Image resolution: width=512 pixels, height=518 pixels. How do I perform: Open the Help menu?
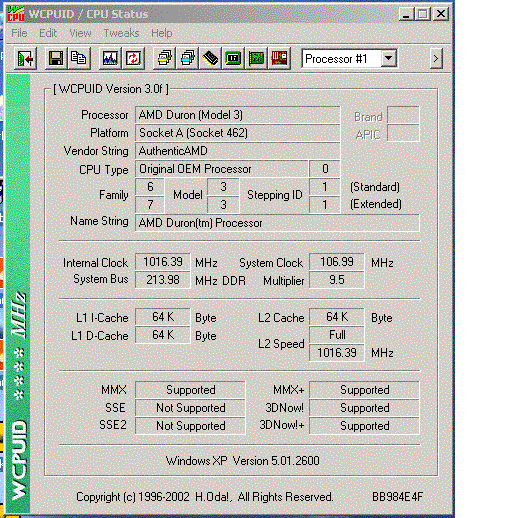coord(162,33)
